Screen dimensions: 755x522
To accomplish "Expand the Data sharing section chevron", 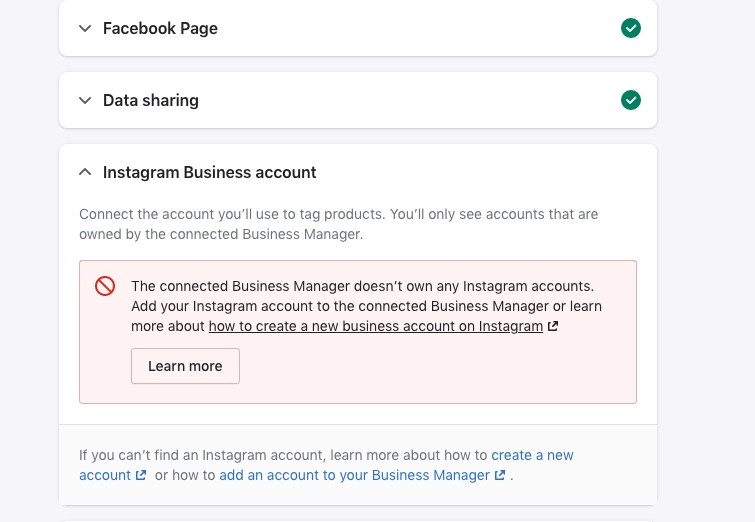I will (x=85, y=101).
